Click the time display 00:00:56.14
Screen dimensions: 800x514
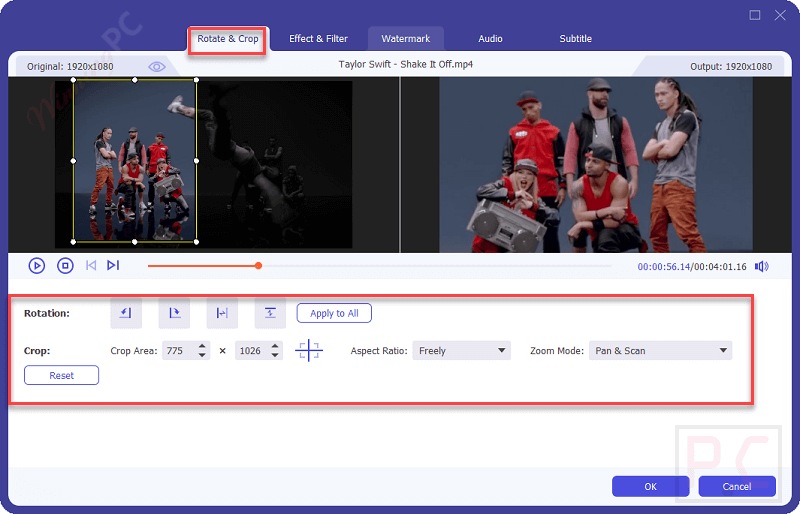coord(663,266)
